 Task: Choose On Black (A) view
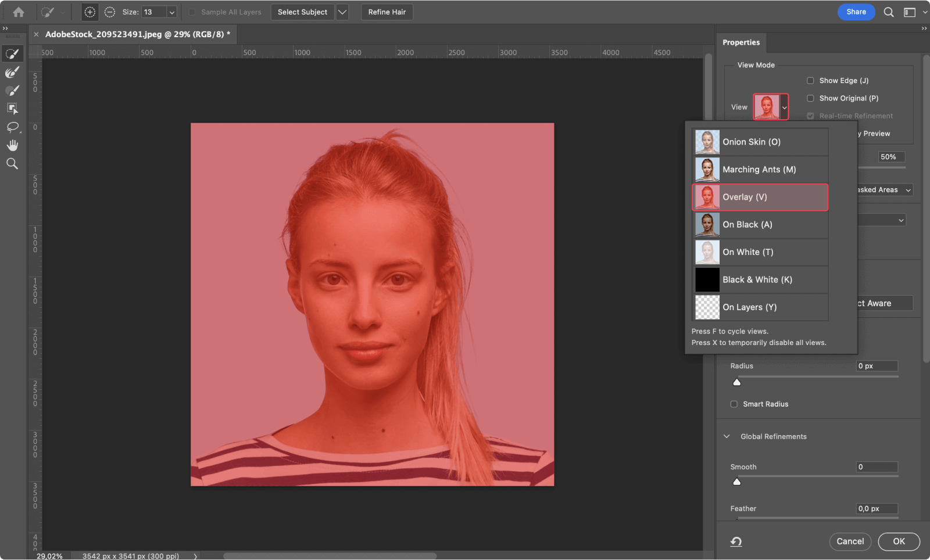pyautogui.click(x=760, y=225)
